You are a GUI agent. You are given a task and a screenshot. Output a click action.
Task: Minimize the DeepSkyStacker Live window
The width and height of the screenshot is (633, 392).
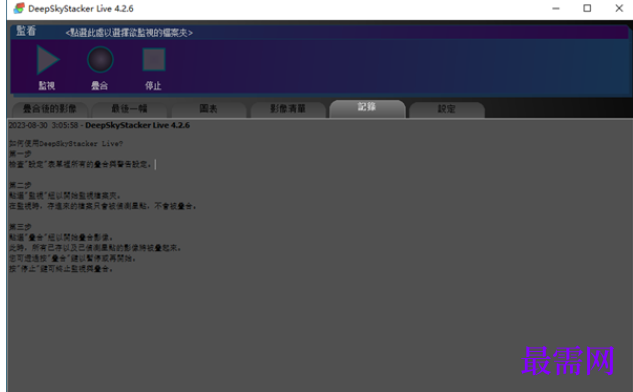coord(556,8)
